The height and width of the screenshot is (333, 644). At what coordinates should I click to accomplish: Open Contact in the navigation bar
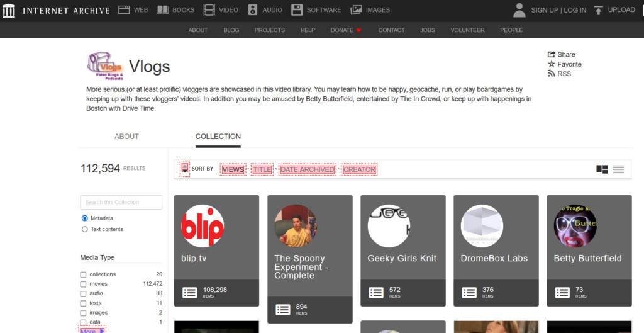point(391,30)
